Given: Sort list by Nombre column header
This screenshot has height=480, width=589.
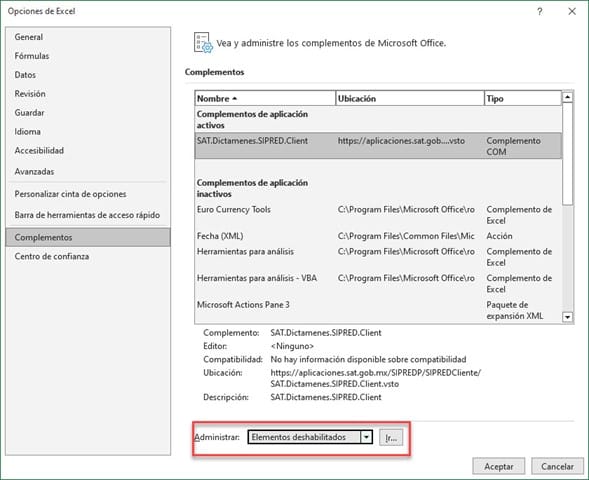Looking at the screenshot, I should (x=265, y=98).
